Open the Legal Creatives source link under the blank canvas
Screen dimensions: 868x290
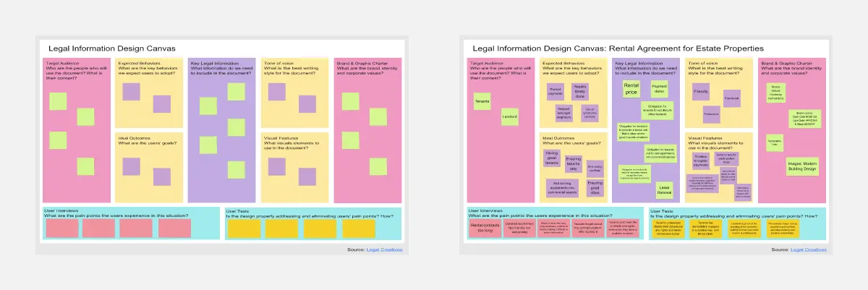coord(386,250)
